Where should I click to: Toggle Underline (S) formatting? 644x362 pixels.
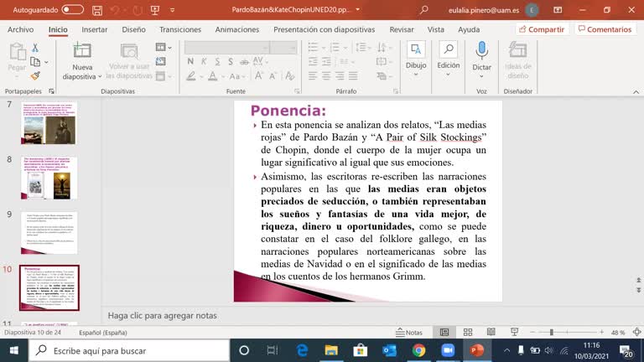[x=217, y=61]
